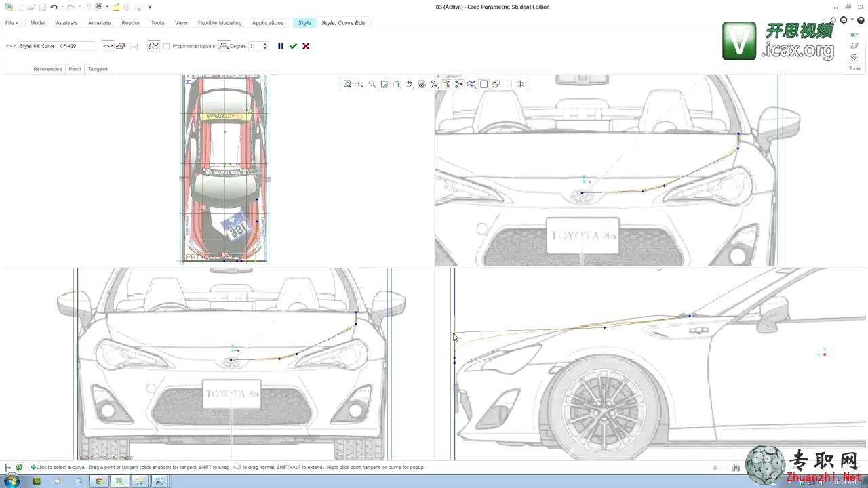Switch to the Model ribbon tab

(x=38, y=23)
